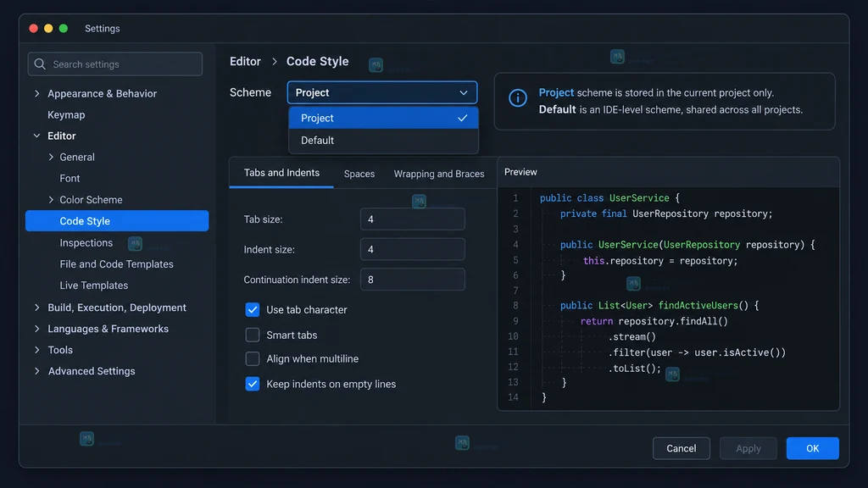Image resolution: width=868 pixels, height=488 pixels.
Task: Select the Code Style item
Action: 117,221
